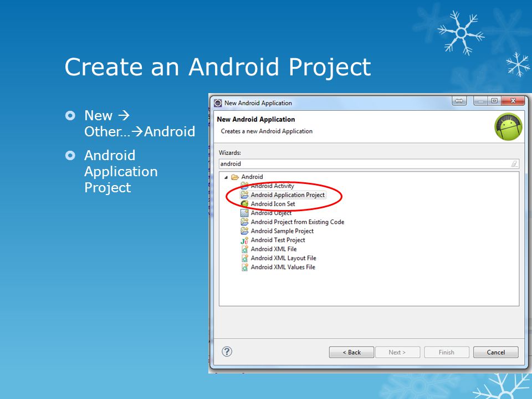Select the Android folder icon
This screenshot has height=399, width=532.
[235, 177]
